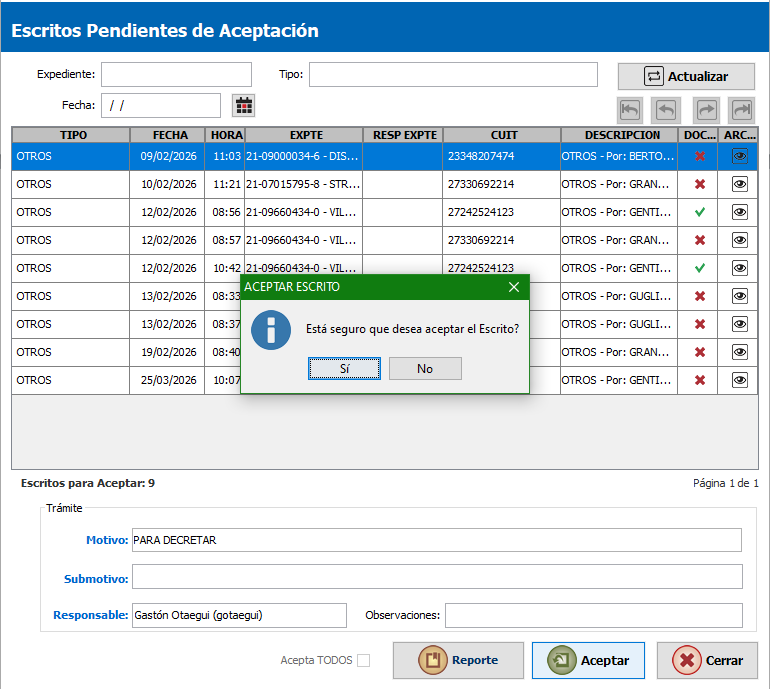This screenshot has width=770, height=689.
Task: Click the Aceptar button
Action: [x=588, y=661]
